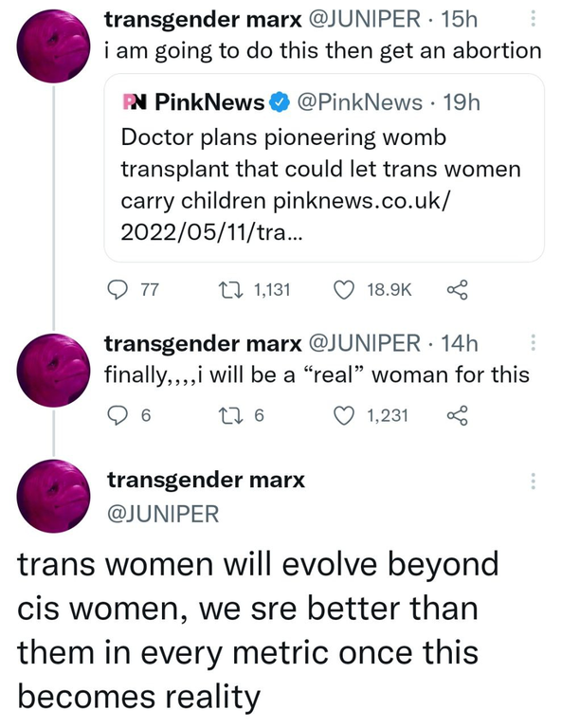Click the PinkNews verified badge
561x728 pixels.
coord(280,102)
